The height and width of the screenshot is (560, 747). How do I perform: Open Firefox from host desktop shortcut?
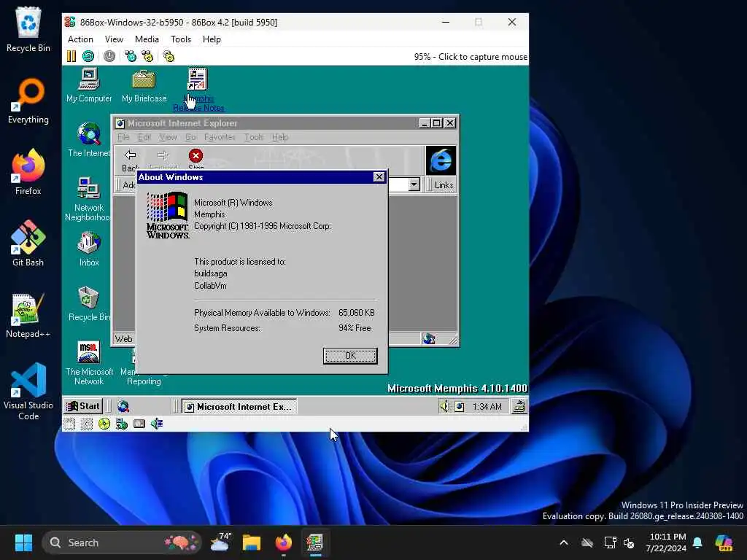(x=28, y=171)
